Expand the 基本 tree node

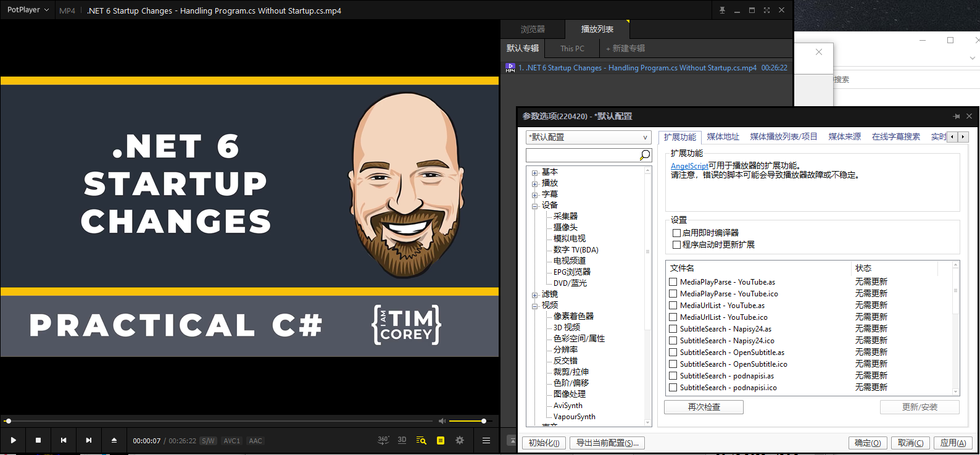pos(534,172)
